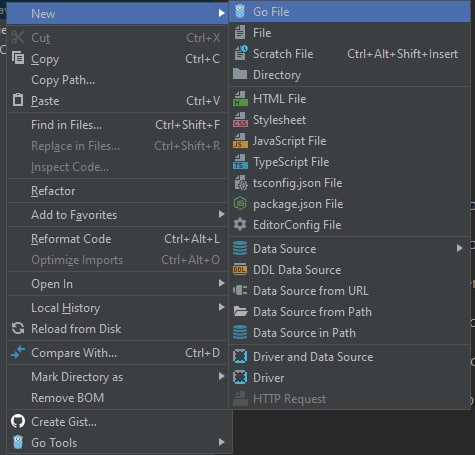475x455 pixels.
Task: Choose Go File from the New submenu
Action: click(350, 12)
